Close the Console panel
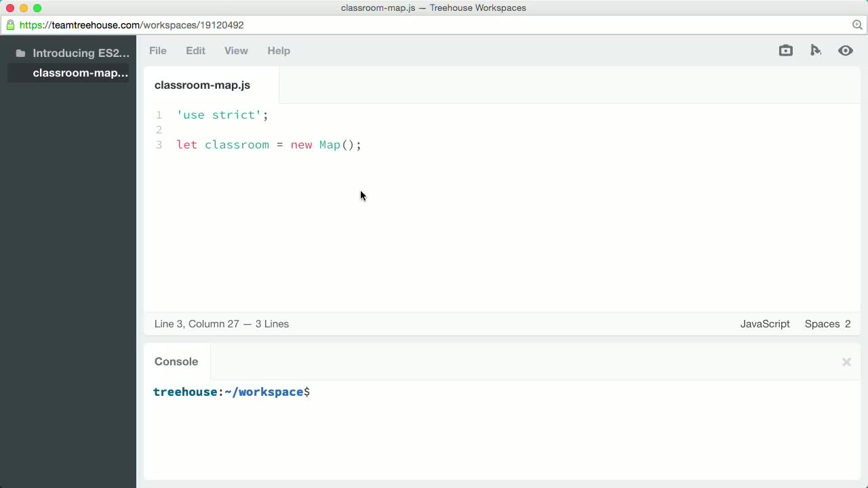Viewport: 868px width, 488px height. pyautogui.click(x=846, y=362)
